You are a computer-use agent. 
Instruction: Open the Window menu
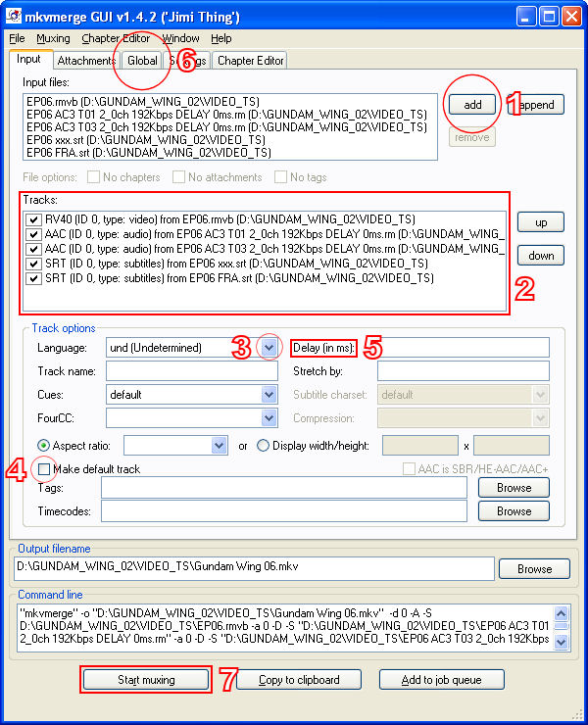180,38
